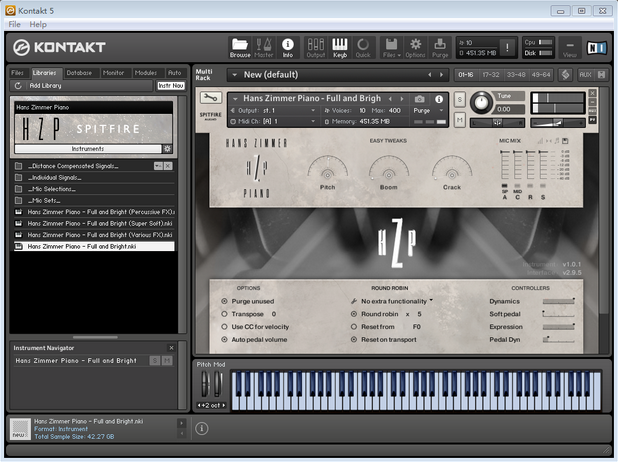
Task: Open the Files menu in toolbar
Action: [x=391, y=48]
